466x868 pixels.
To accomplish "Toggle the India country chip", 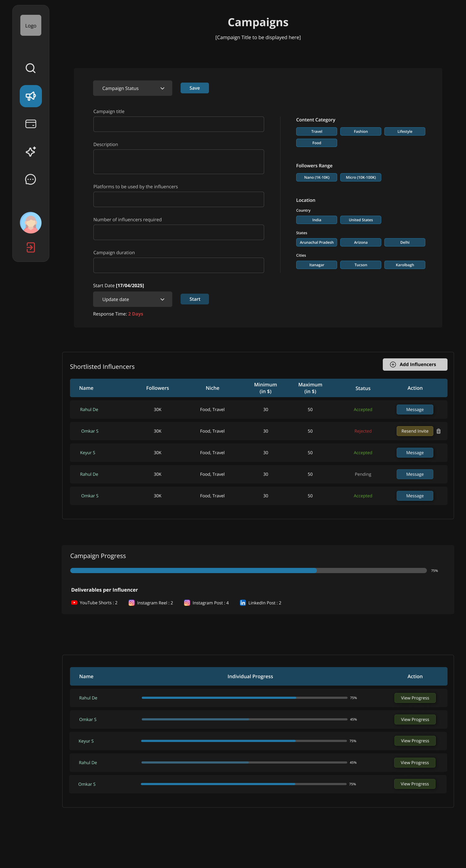I will 317,220.
